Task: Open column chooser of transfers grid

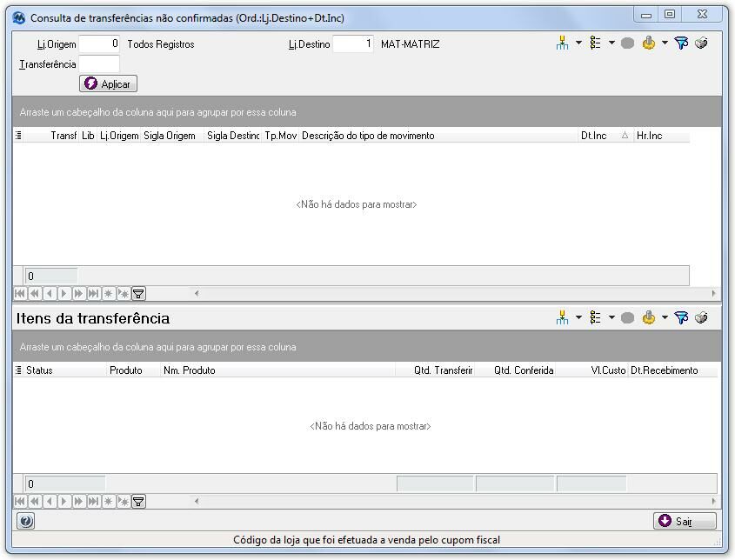Action: 18,136
